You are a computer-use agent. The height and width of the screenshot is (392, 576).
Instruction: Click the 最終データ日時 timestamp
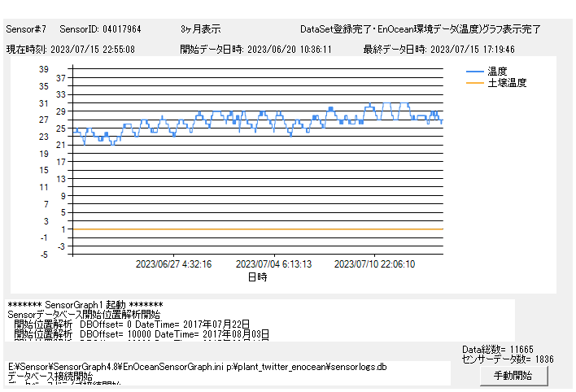tap(439, 49)
